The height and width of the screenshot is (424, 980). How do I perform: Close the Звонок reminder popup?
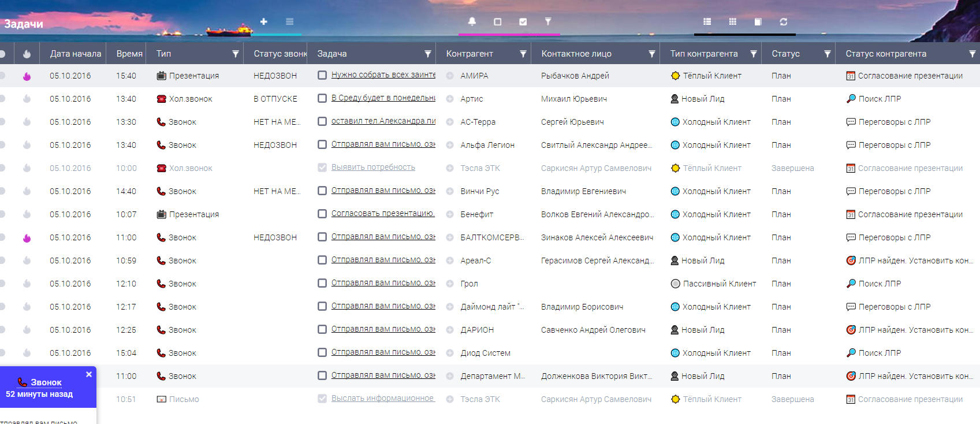point(89,374)
